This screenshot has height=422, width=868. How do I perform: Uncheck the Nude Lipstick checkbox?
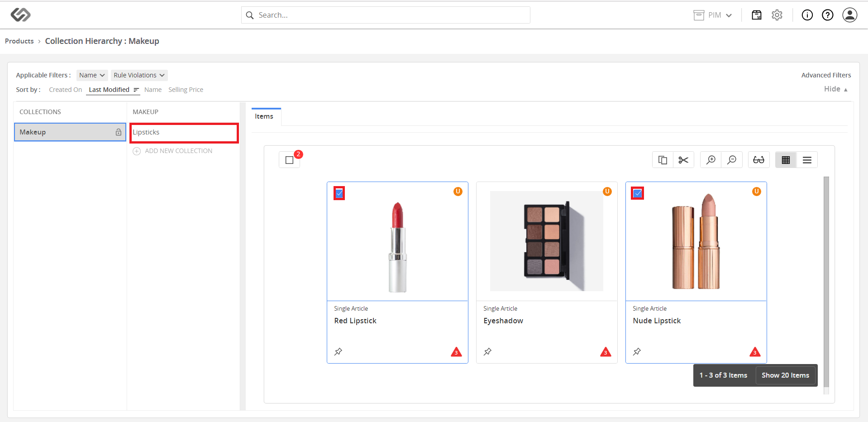637,193
